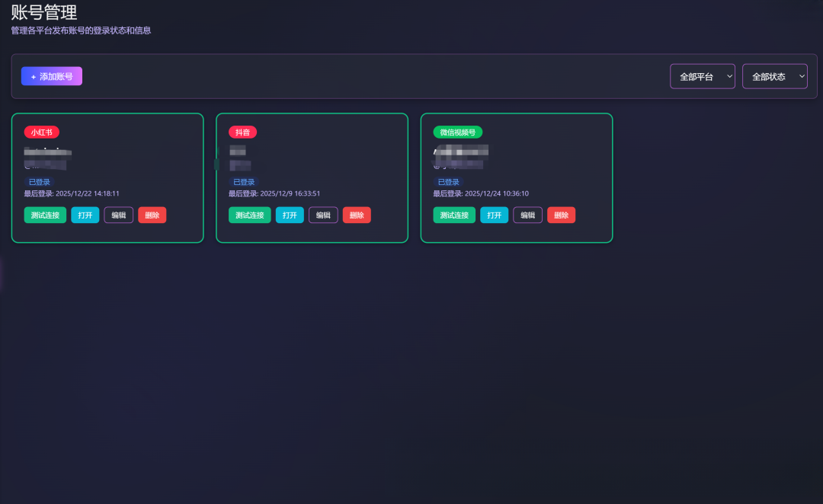This screenshot has width=823, height=504.
Task: Edit the 微信视频号 account
Action: click(x=527, y=215)
